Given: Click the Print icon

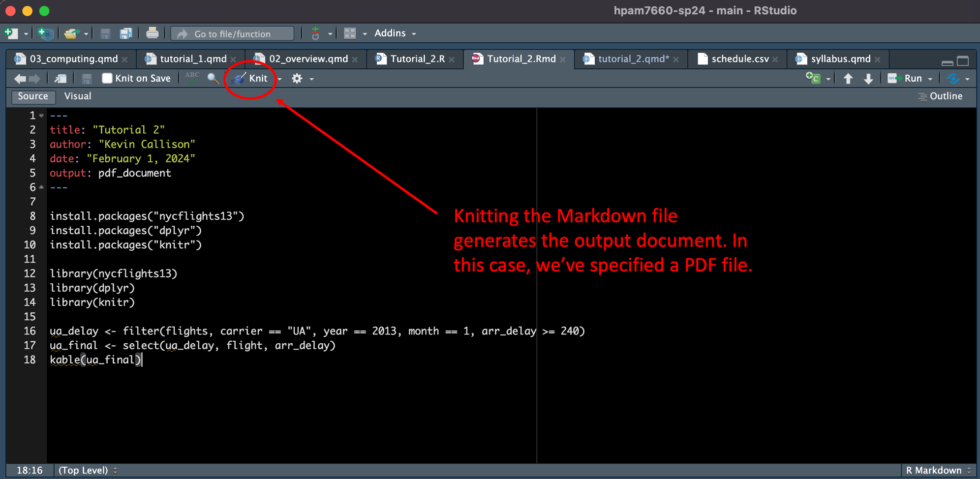Looking at the screenshot, I should (153, 33).
